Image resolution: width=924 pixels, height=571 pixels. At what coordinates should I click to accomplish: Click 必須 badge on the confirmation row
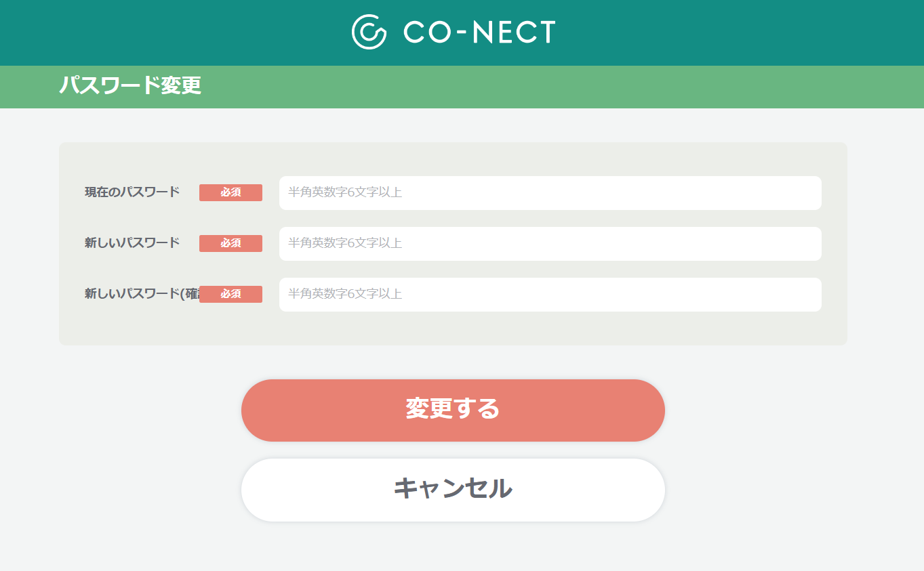click(230, 294)
